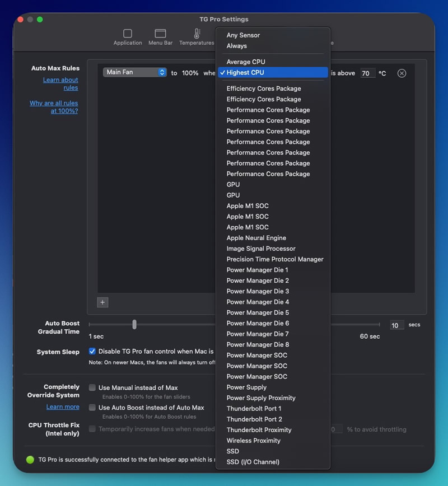Open the Main Fan dropdown

134,72
